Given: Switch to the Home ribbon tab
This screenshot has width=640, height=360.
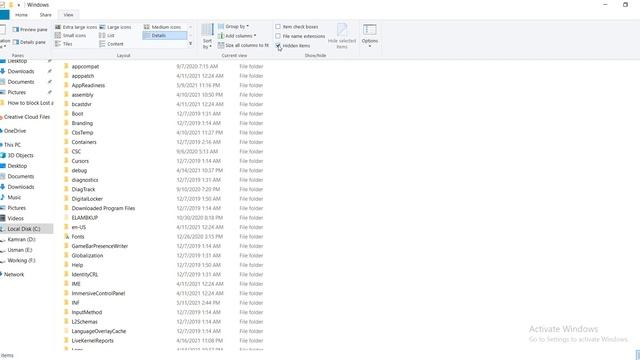Looking at the screenshot, I should point(21,15).
